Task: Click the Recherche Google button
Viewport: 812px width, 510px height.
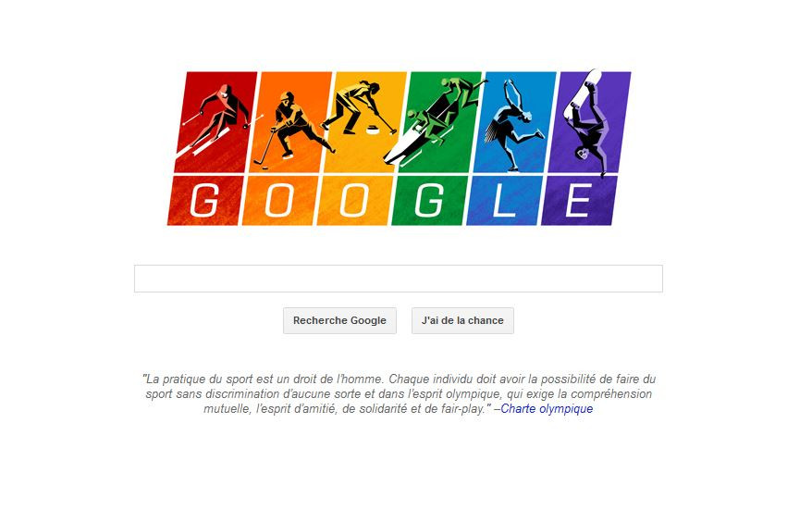Action: tap(339, 321)
